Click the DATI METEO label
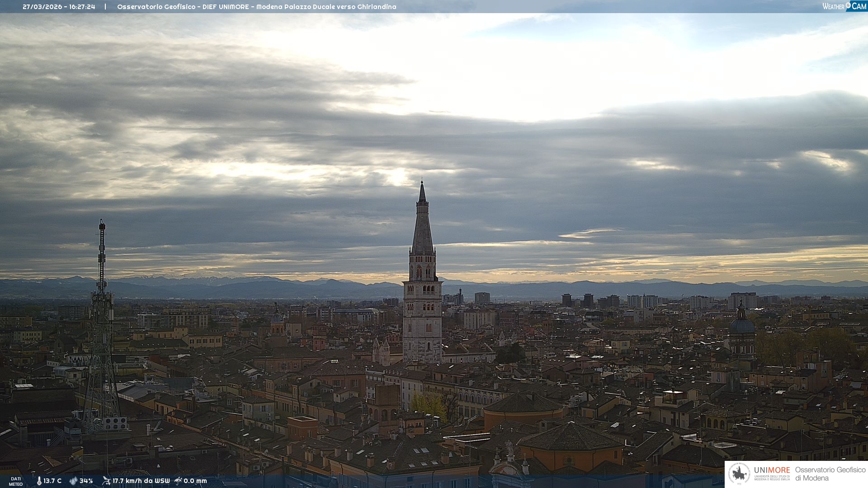 point(16,481)
